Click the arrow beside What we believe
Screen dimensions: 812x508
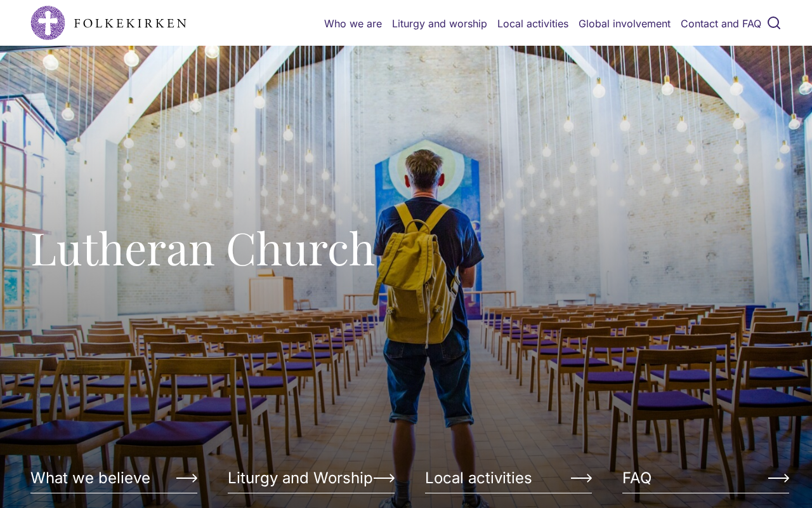(x=187, y=478)
